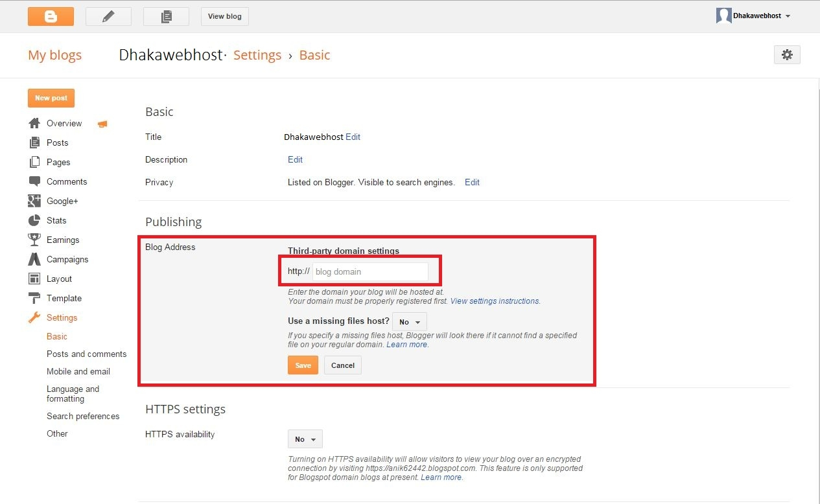Open Mobile and email settings
This screenshot has width=820, height=504.
pos(78,371)
